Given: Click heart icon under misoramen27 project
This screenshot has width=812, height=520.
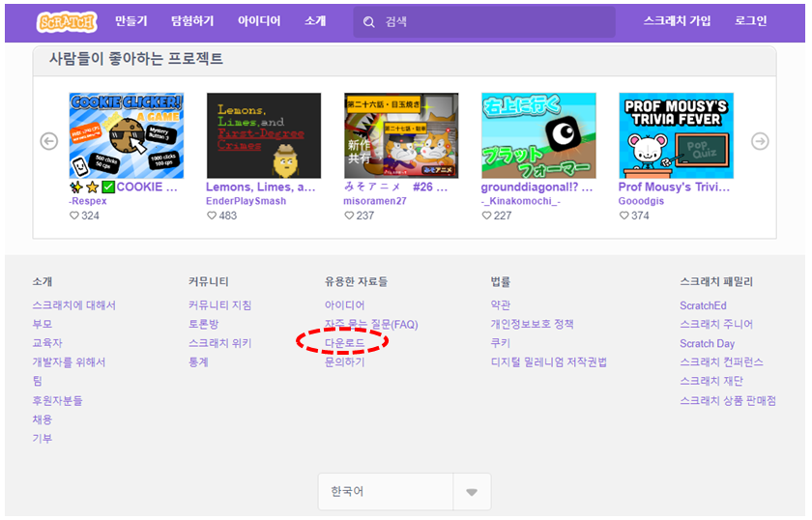Looking at the screenshot, I should (x=350, y=216).
